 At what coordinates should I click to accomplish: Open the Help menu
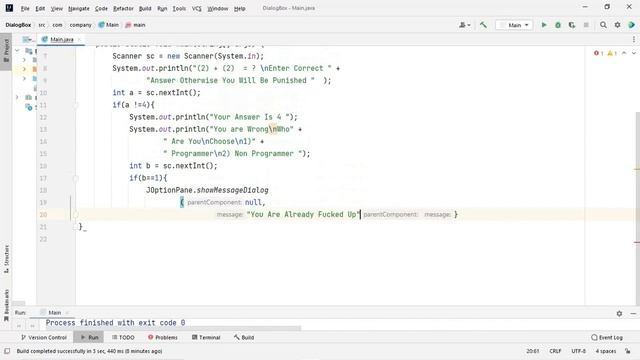point(240,8)
